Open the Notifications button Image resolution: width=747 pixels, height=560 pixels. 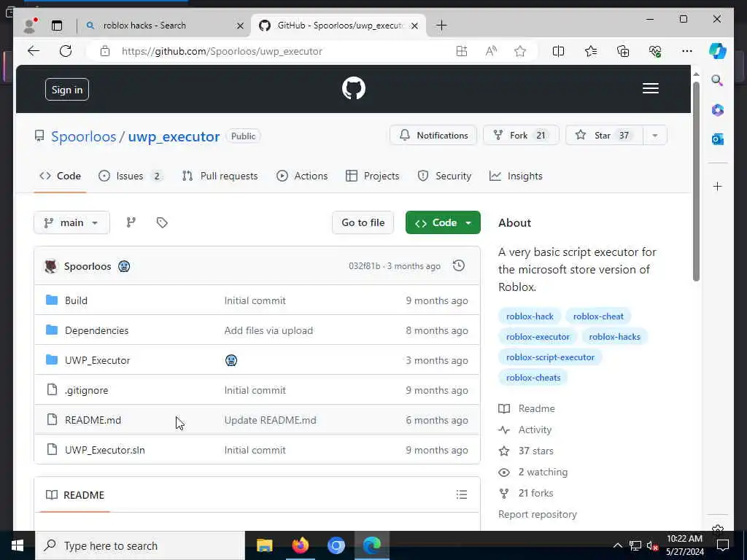coord(433,135)
